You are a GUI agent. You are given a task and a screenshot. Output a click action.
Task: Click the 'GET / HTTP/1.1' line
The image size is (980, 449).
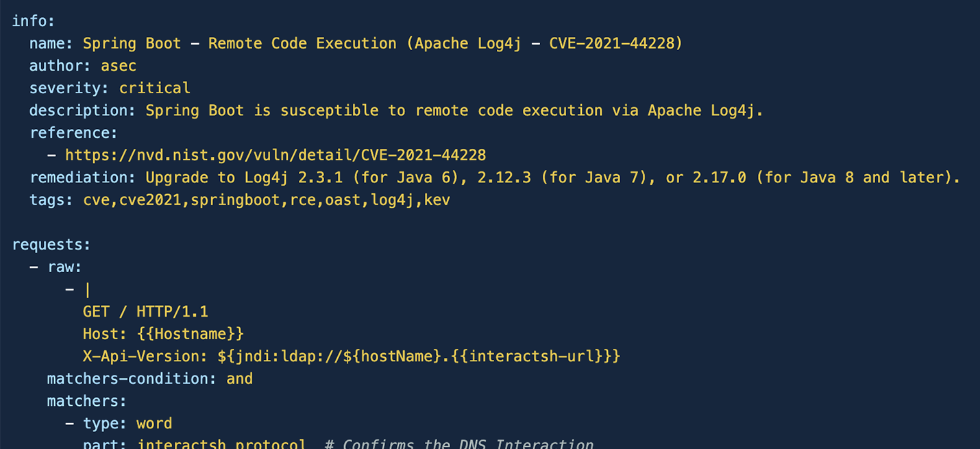tap(145, 312)
